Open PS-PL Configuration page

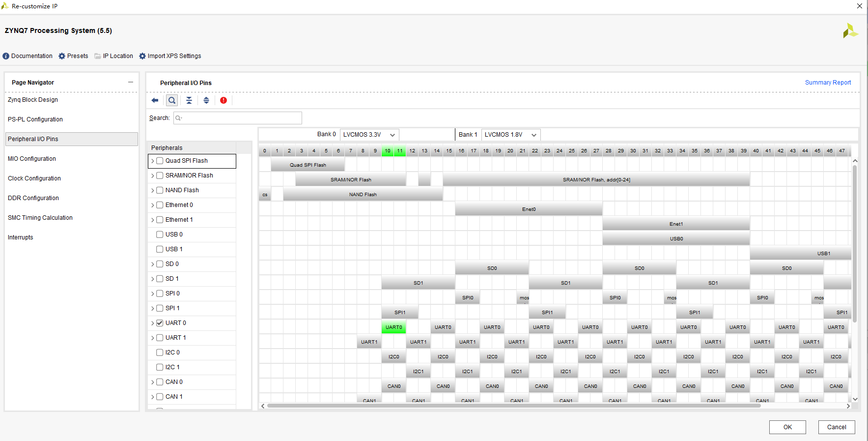(x=35, y=119)
